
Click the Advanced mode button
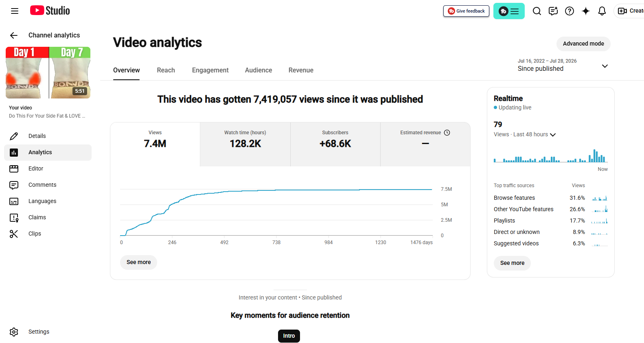pyautogui.click(x=583, y=44)
